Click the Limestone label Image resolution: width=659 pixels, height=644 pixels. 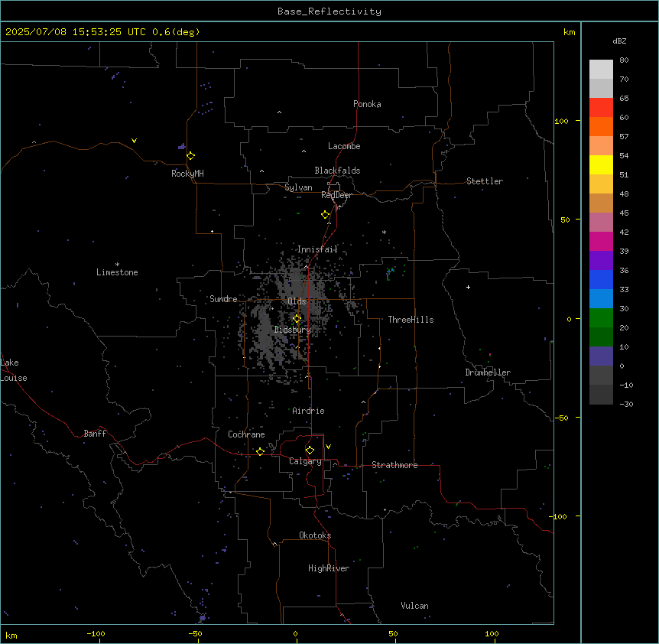117,272
